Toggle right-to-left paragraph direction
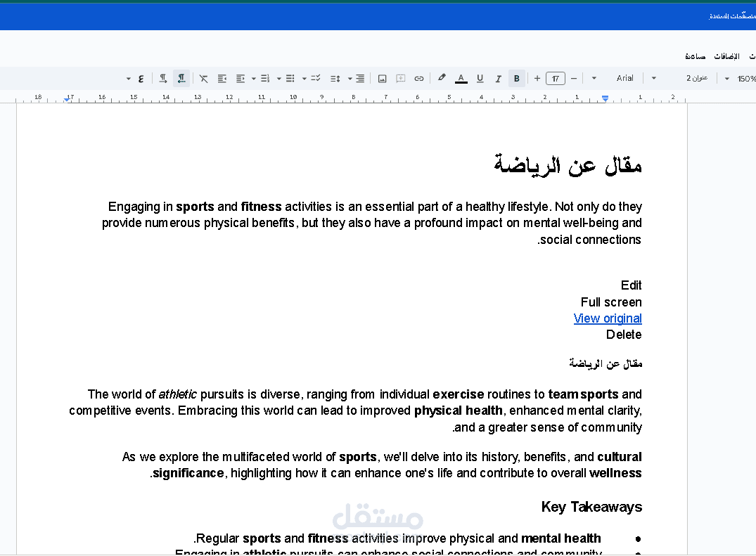 coord(181,79)
